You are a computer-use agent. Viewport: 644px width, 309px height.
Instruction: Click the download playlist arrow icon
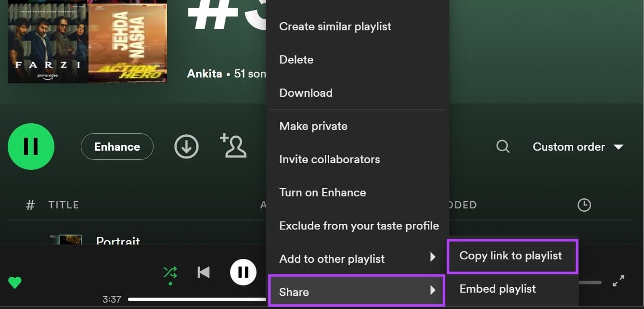coord(186,146)
